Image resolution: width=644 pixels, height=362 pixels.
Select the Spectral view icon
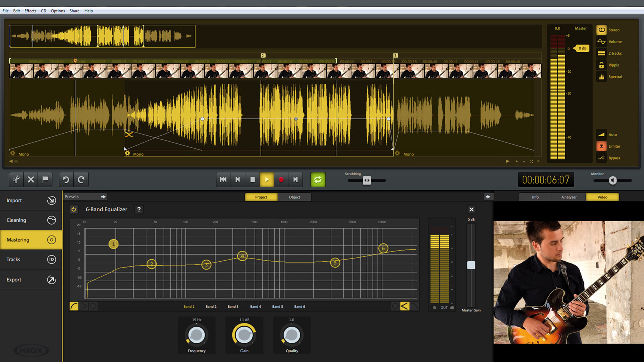[601, 76]
